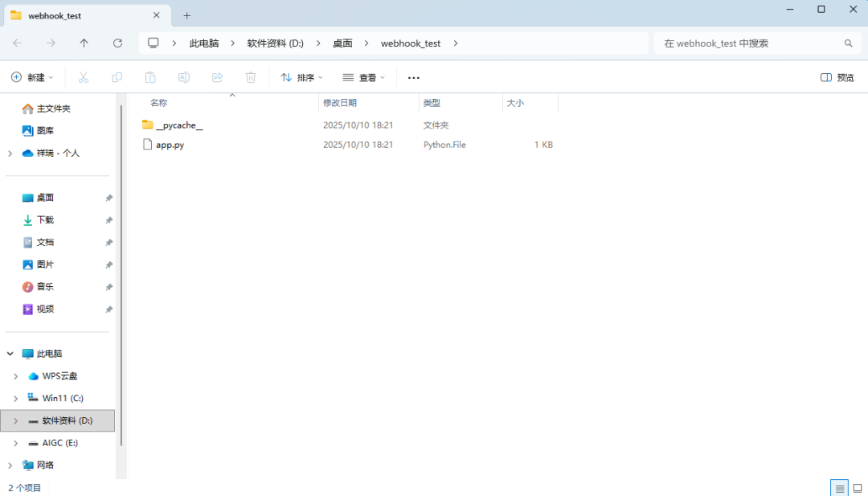Expand the Win11 (C:) drive tree node
The width and height of the screenshot is (868, 496).
coord(15,398)
